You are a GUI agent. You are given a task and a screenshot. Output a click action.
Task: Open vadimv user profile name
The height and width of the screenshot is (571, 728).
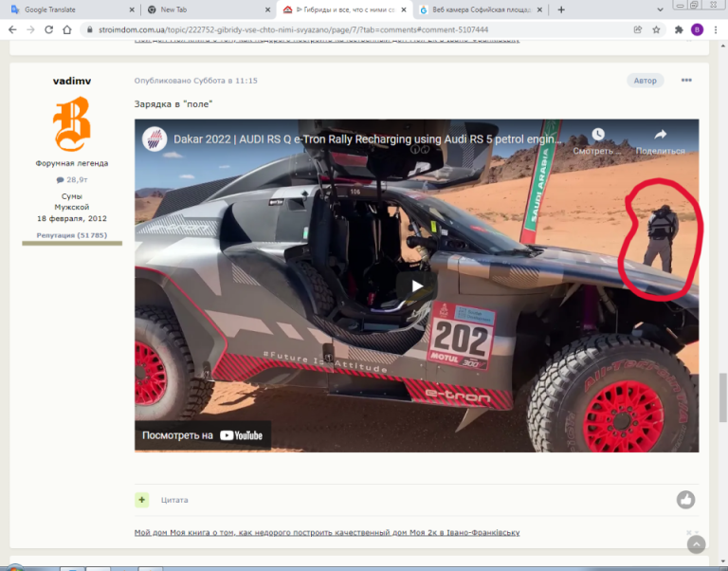tap(72, 81)
